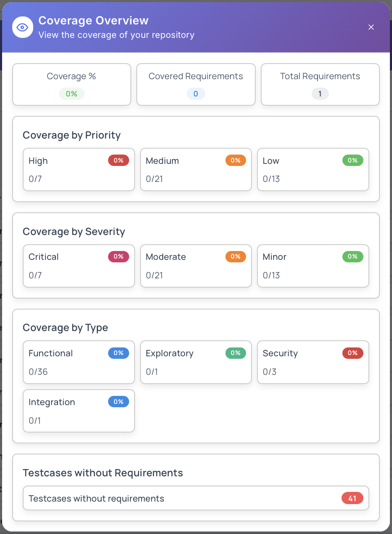392x534 pixels.
Task: Click the red 41 badge for uncovered testcases
Action: click(x=352, y=498)
